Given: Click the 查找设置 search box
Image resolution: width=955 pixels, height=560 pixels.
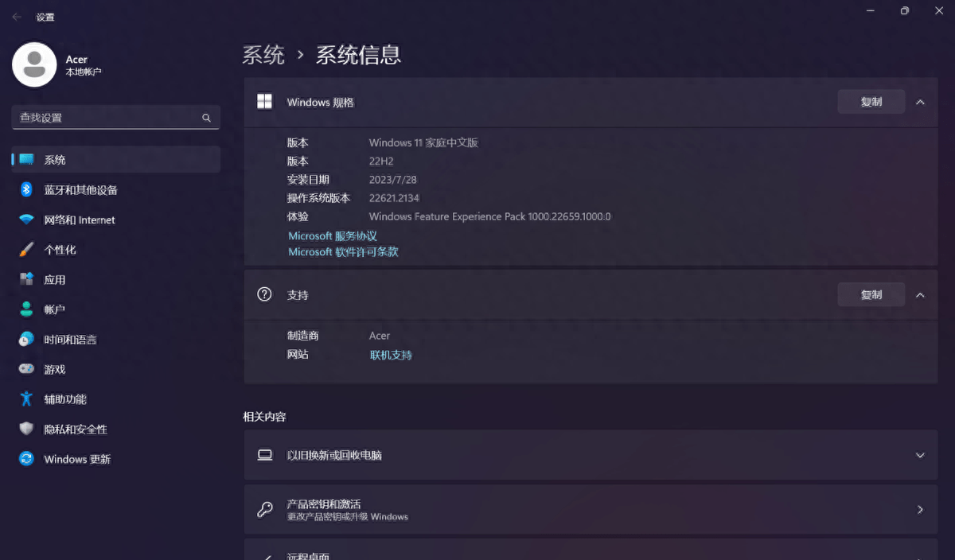Looking at the screenshot, I should 115,117.
